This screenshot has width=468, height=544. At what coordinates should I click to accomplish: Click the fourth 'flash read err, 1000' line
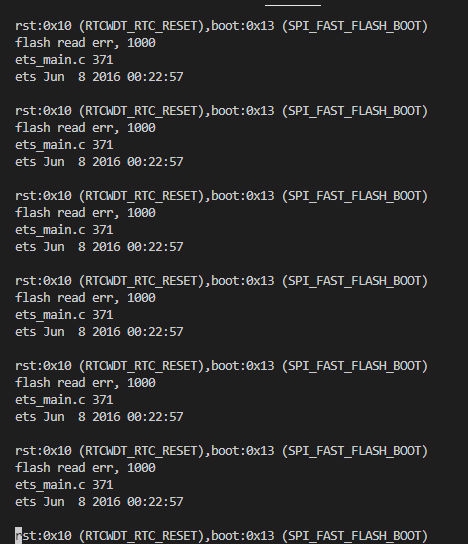[85, 298]
